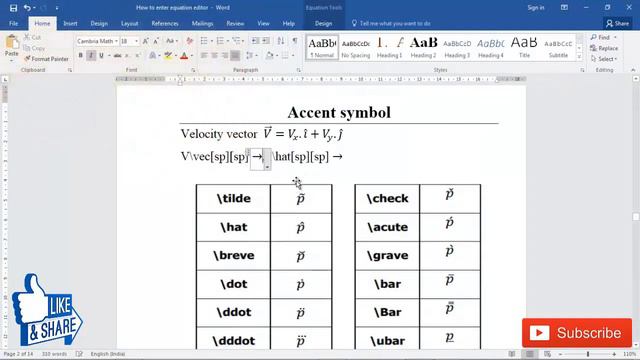Click the Save icon in title bar
Viewport: 640px width, 360px height.
[13, 8]
